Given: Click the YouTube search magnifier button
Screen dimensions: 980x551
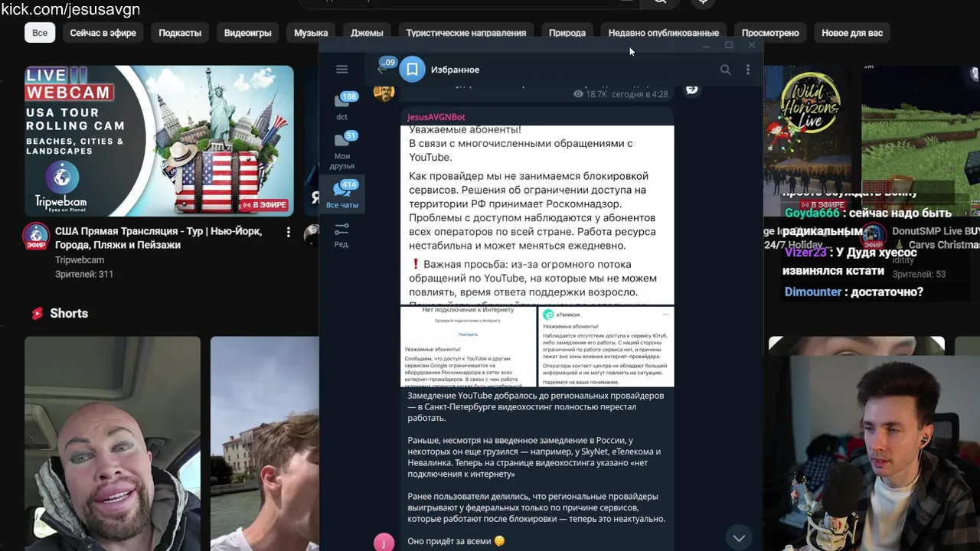Looking at the screenshot, I should pyautogui.click(x=659, y=2).
